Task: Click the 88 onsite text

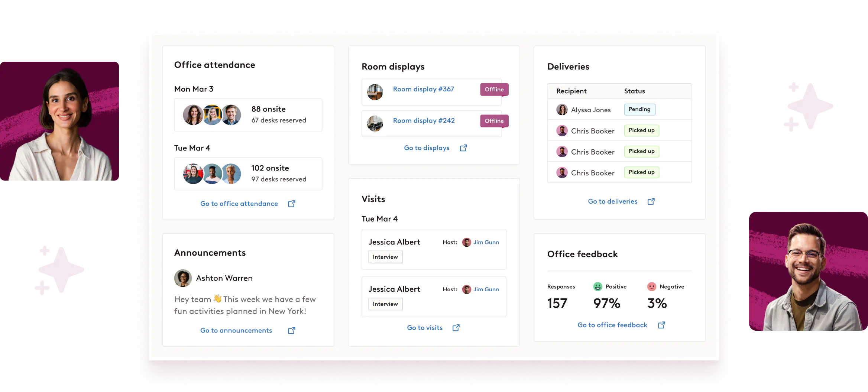Action: tap(269, 109)
